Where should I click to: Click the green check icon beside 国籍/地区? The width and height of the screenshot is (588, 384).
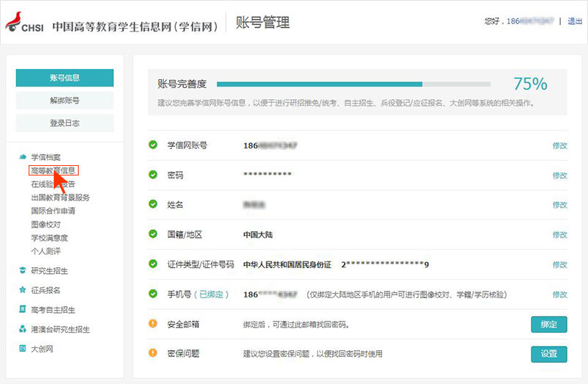tap(153, 233)
